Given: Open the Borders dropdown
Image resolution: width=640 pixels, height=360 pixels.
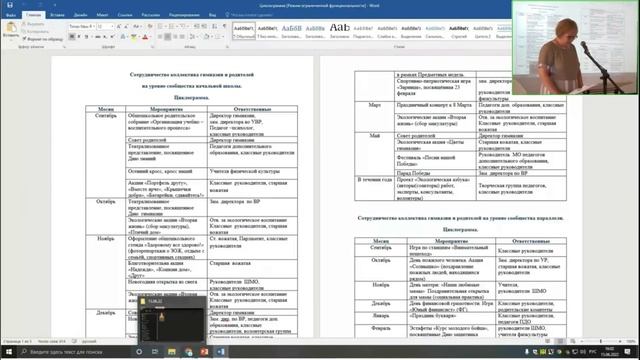Looking at the screenshot, I should tap(223, 37).
